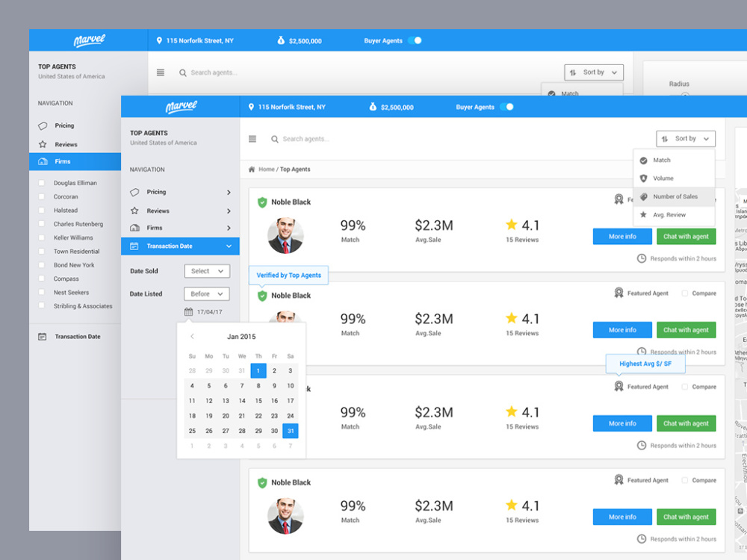The image size is (747, 560).
Task: Open Sort by dropdown in front window
Action: tap(686, 139)
